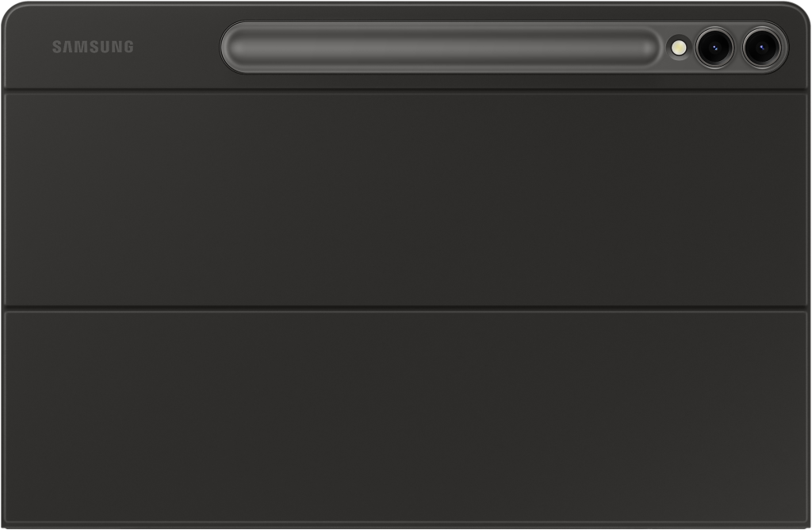Select the bottom panel of the cover
The image size is (812, 530).
coord(406,418)
